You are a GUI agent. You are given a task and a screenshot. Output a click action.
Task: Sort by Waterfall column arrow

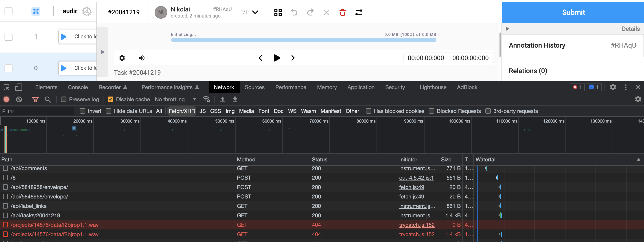(638, 159)
